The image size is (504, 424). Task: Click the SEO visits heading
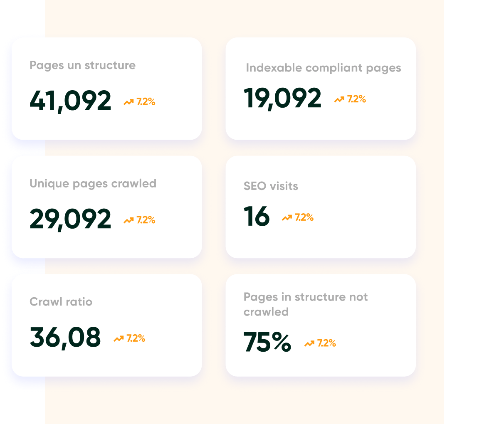coord(271,186)
